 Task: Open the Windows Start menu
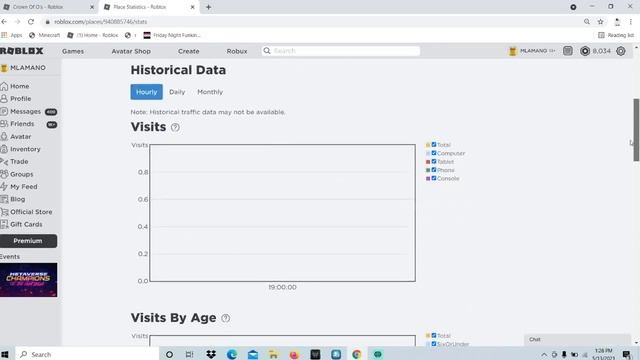pos(5,354)
